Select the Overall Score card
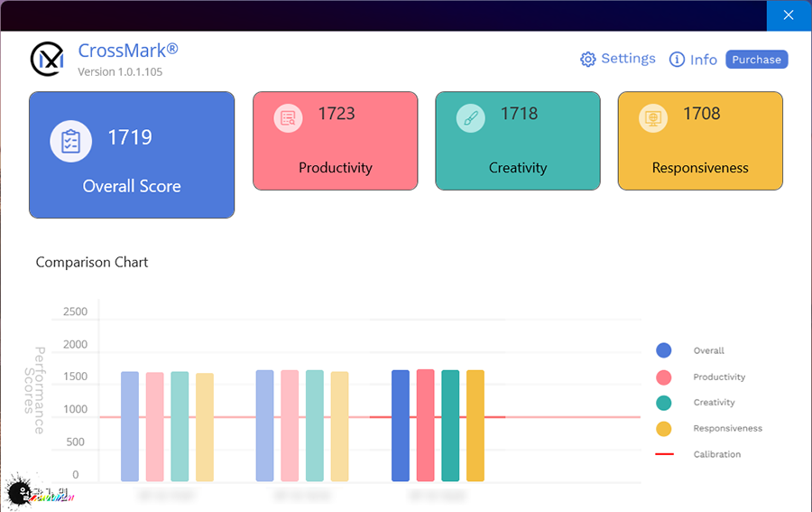The height and width of the screenshot is (512, 812). click(132, 155)
